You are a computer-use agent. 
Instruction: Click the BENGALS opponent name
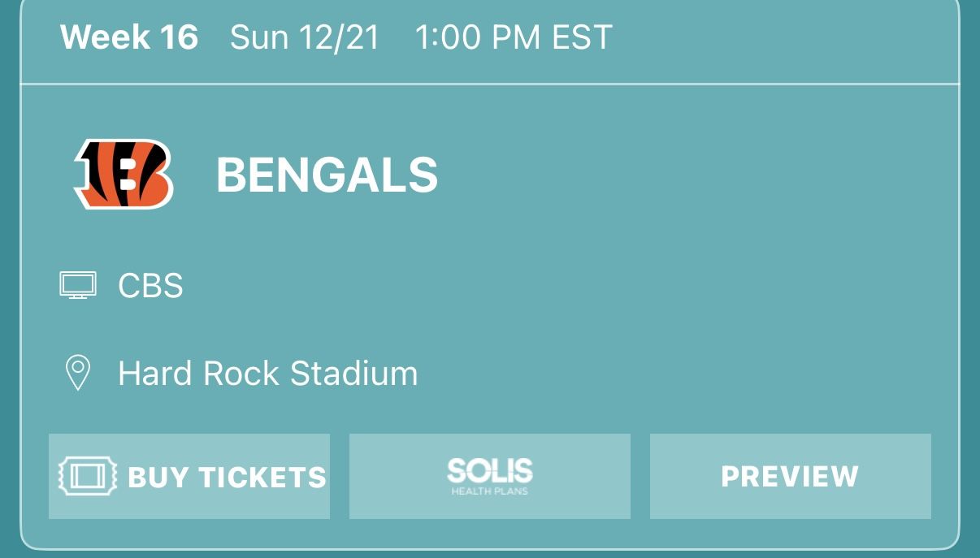pyautogui.click(x=325, y=173)
